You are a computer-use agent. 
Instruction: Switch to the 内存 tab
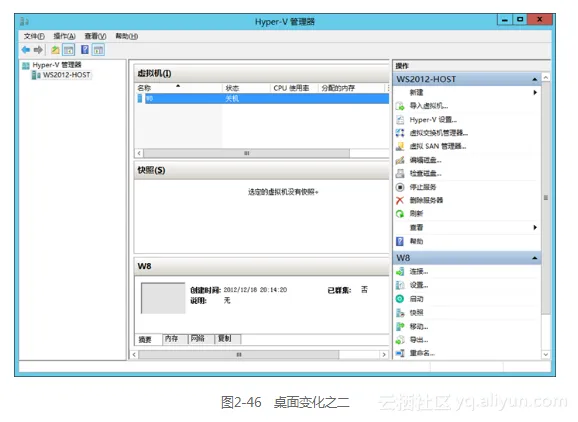(x=175, y=339)
